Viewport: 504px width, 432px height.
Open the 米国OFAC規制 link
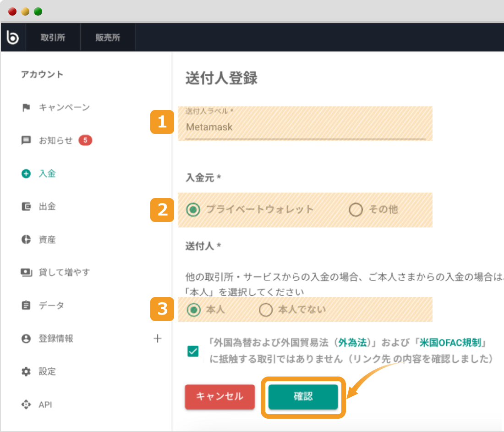[x=450, y=343]
